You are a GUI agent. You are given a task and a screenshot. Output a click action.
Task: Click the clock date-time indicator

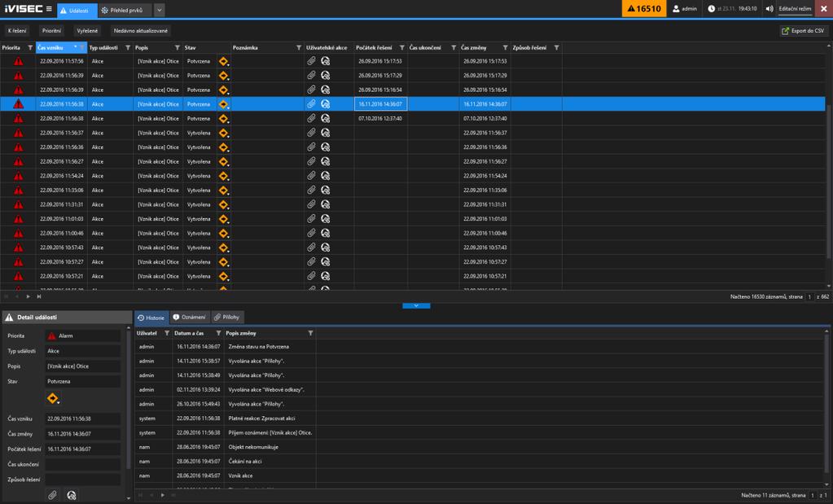pos(732,8)
